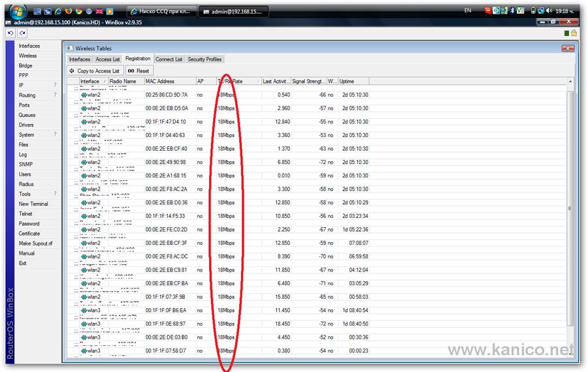Open Chrome from the quick launch bar

78,11
